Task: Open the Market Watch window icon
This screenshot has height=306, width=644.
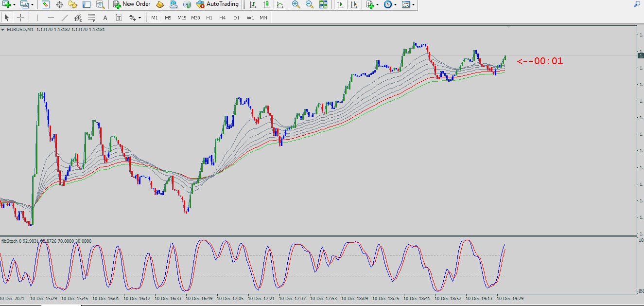Action: 46,4
